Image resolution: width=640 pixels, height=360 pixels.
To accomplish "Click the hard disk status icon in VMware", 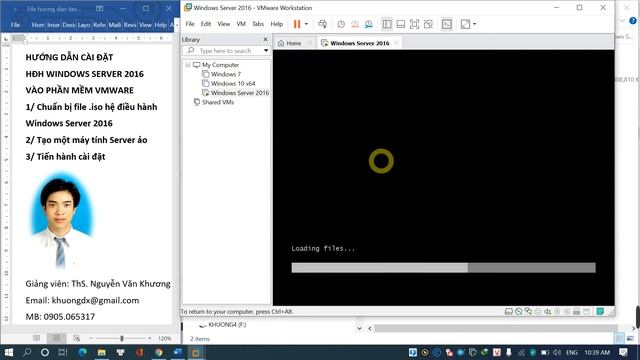I will pyautogui.click(x=509, y=311).
